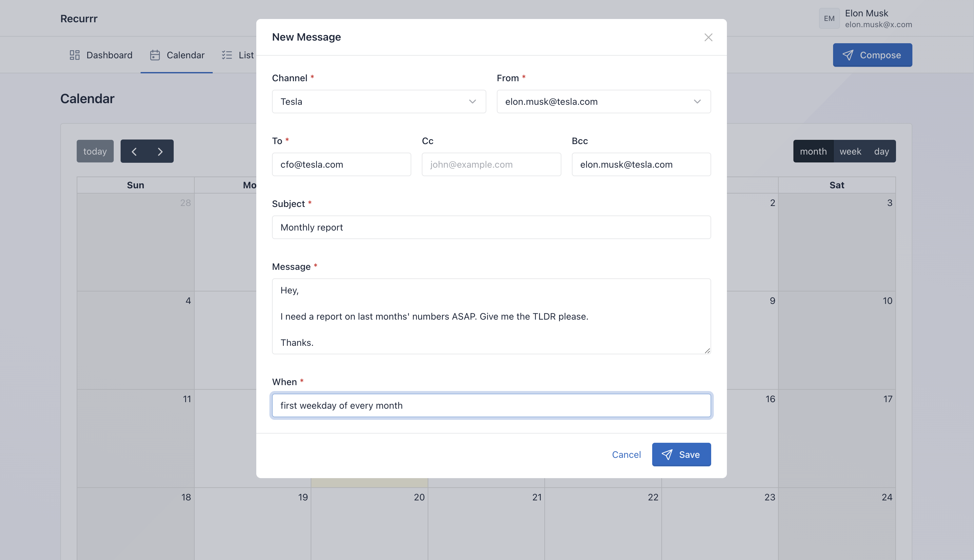Click the Elon Musk account name
The image size is (974, 560).
pyautogui.click(x=866, y=13)
